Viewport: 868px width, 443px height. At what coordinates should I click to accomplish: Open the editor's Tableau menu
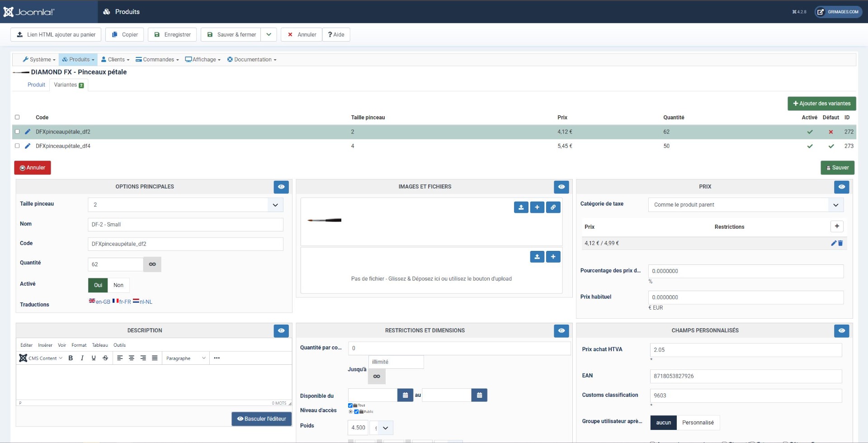tap(100, 345)
